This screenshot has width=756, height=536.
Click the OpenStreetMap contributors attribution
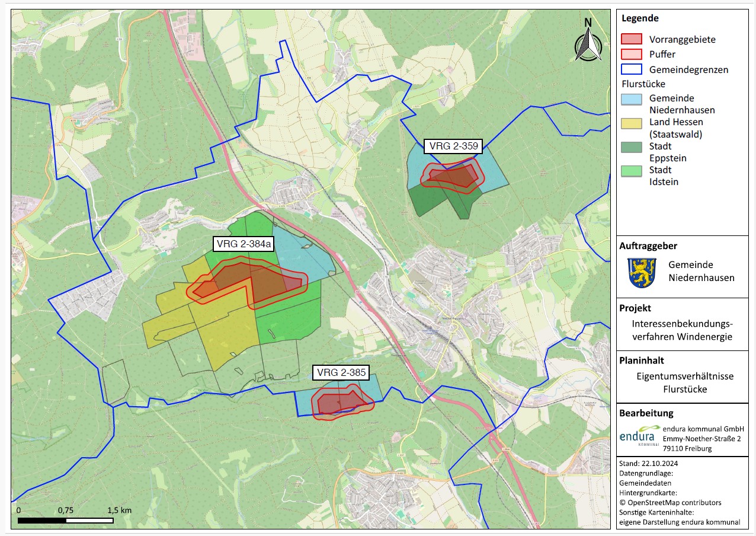(x=670, y=502)
